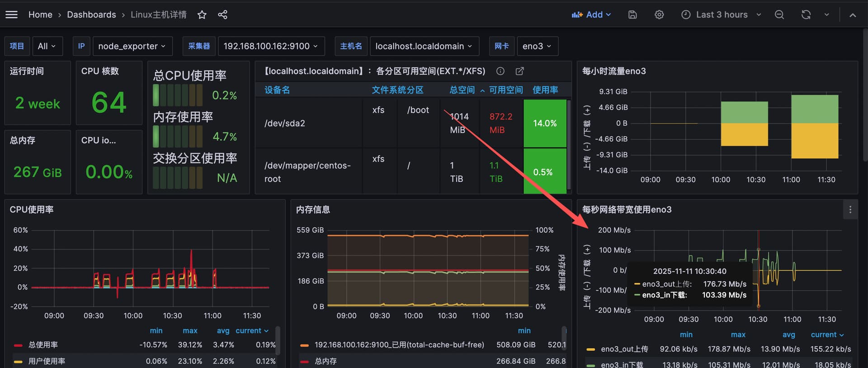868x368 pixels.
Task: Go to Dashboards breadcrumb
Action: point(91,15)
